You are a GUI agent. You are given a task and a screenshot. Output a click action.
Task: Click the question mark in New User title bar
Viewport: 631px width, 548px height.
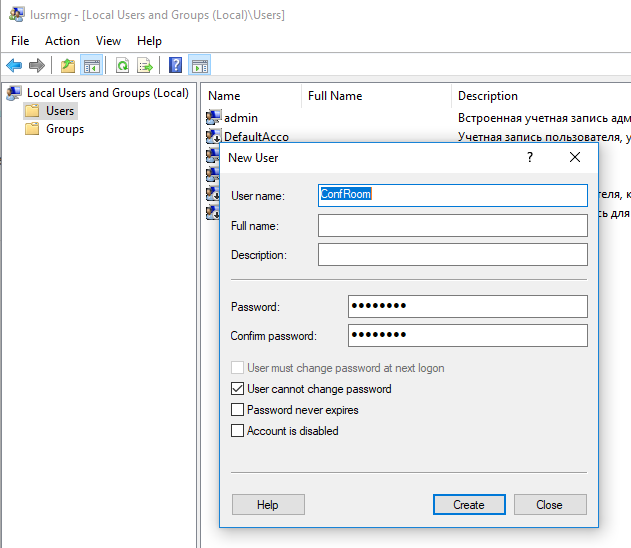pos(530,157)
